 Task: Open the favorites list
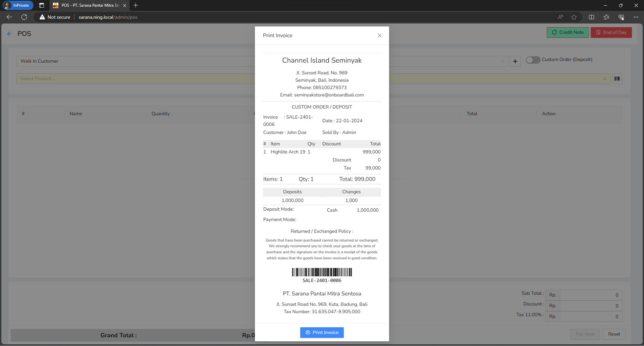pyautogui.click(x=606, y=17)
